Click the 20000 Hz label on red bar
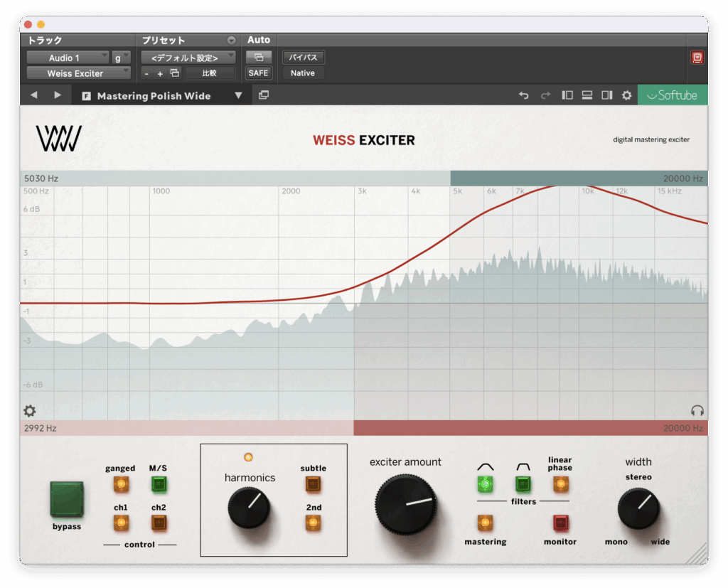This screenshot has height=588, width=728. click(x=683, y=428)
